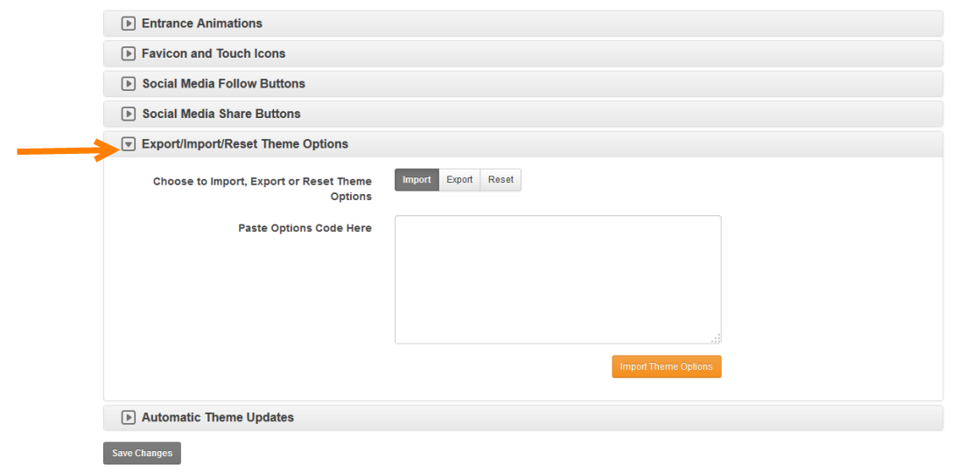Open the Automatic Theme Updates section header
Viewport: 980px width, 472px height.
[218, 418]
